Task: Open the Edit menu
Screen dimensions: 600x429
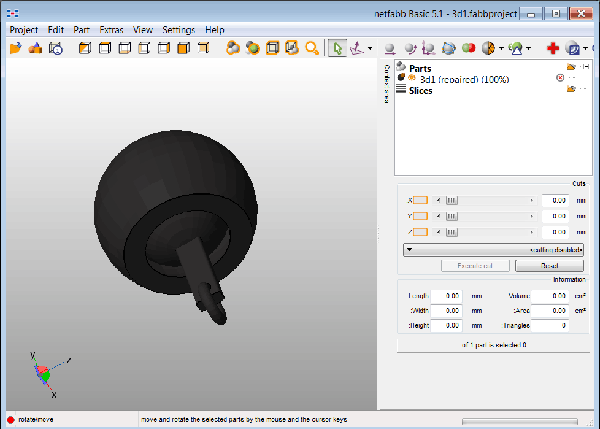Action: pos(55,30)
